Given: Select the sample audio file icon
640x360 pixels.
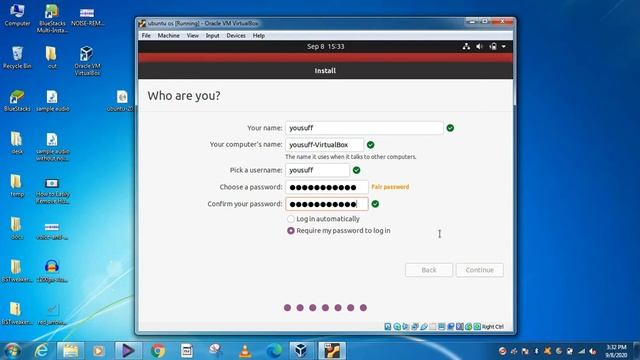Looking at the screenshot, I should tap(52, 101).
